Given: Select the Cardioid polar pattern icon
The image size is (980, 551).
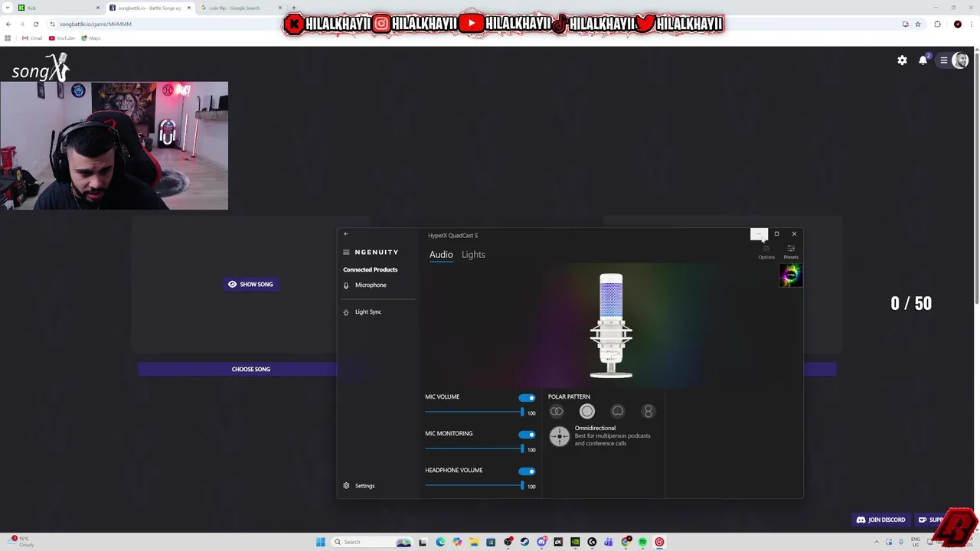Looking at the screenshot, I should [x=618, y=412].
